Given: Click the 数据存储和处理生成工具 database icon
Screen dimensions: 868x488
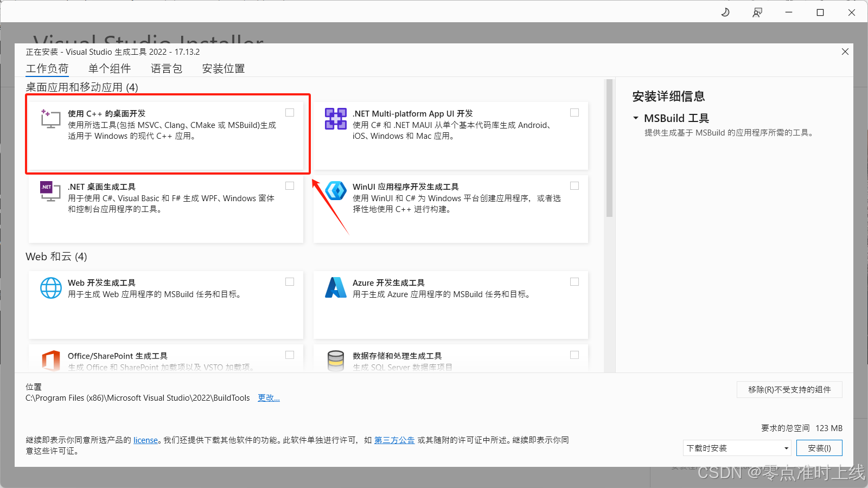Looking at the screenshot, I should (x=335, y=361).
